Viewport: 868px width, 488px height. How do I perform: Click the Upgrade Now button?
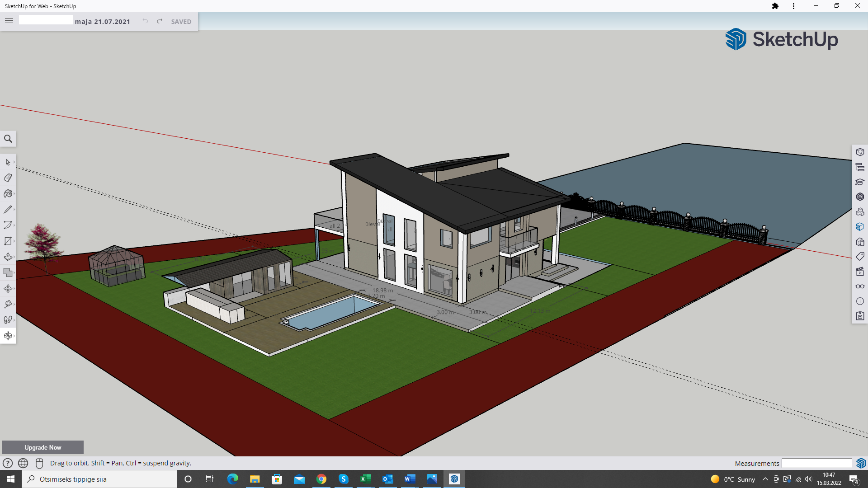(x=43, y=447)
